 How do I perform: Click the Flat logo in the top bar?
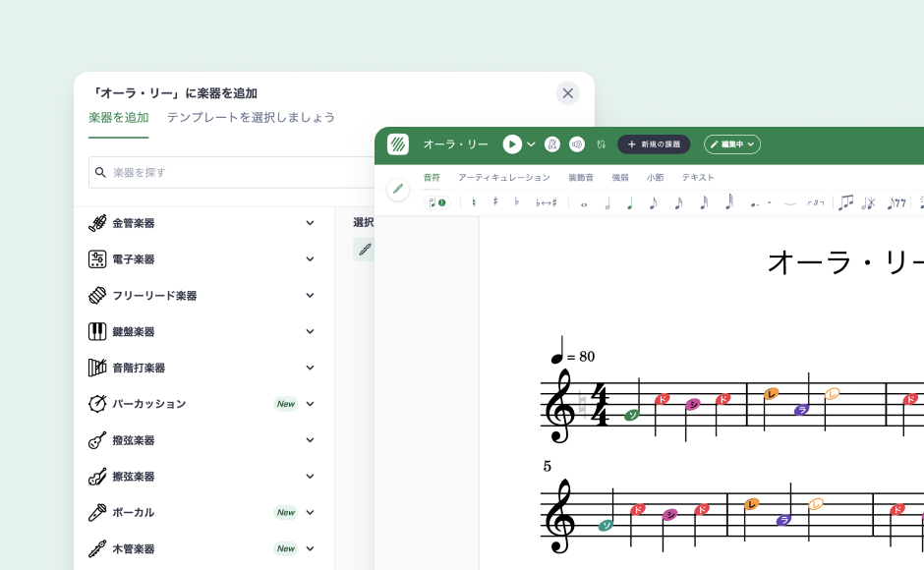coord(398,144)
